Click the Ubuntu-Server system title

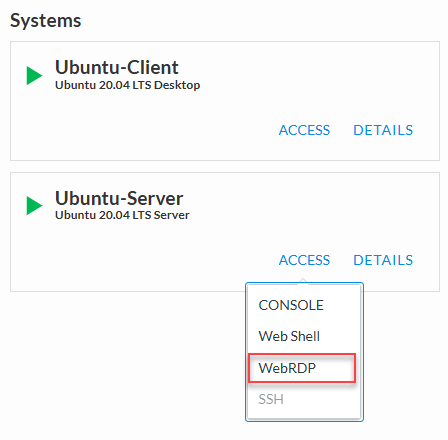(x=119, y=198)
